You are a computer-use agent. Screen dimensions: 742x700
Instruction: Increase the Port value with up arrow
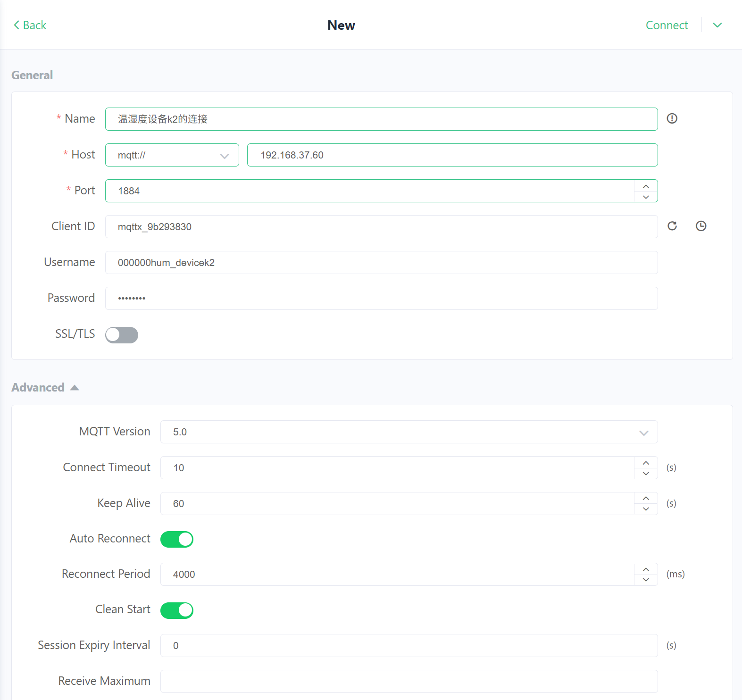pos(646,186)
